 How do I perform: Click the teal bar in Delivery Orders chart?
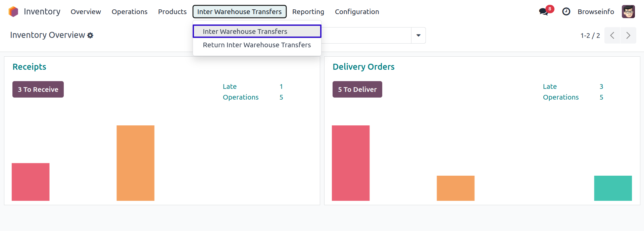[x=613, y=188]
